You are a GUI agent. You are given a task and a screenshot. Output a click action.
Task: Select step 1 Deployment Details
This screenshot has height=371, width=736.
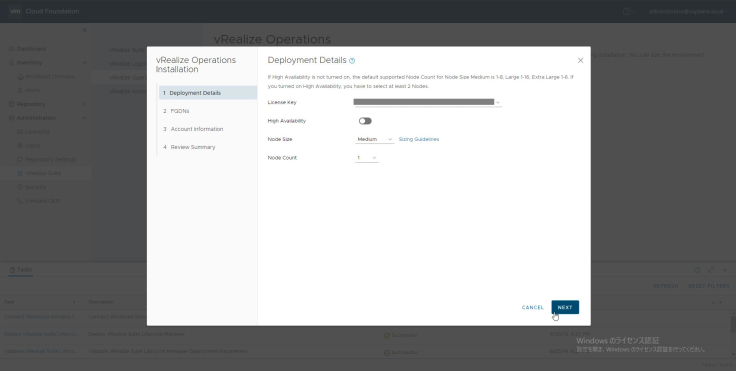click(207, 93)
